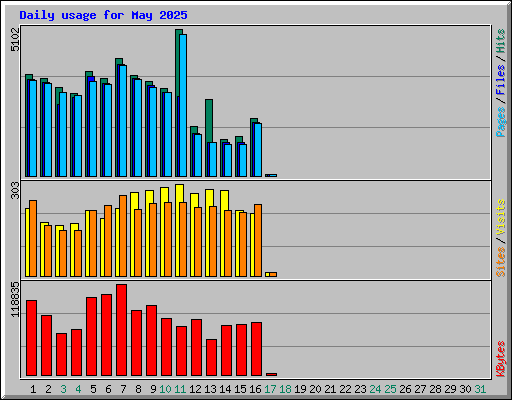Click day 7 on the x-axis
The height and width of the screenshot is (400, 512).
pyautogui.click(x=123, y=389)
